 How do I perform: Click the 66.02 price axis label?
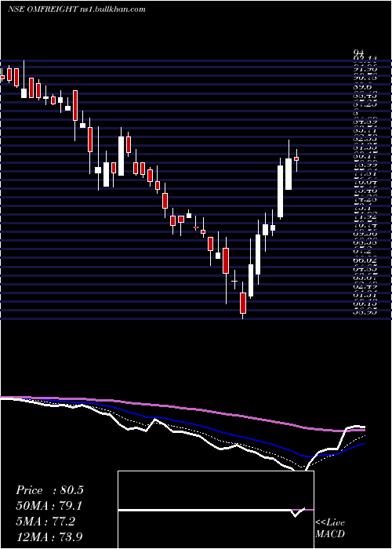[365, 260]
